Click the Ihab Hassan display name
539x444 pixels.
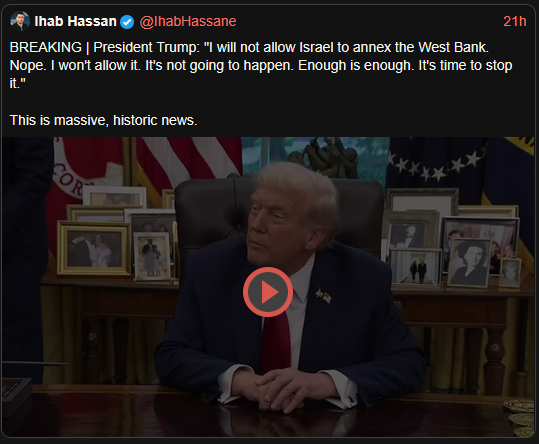click(x=76, y=21)
